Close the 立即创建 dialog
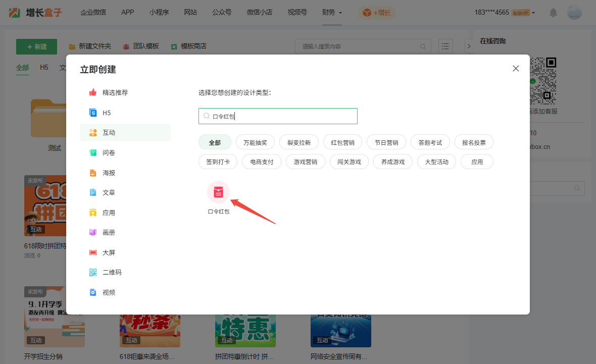The height and width of the screenshot is (364, 596). pos(516,69)
